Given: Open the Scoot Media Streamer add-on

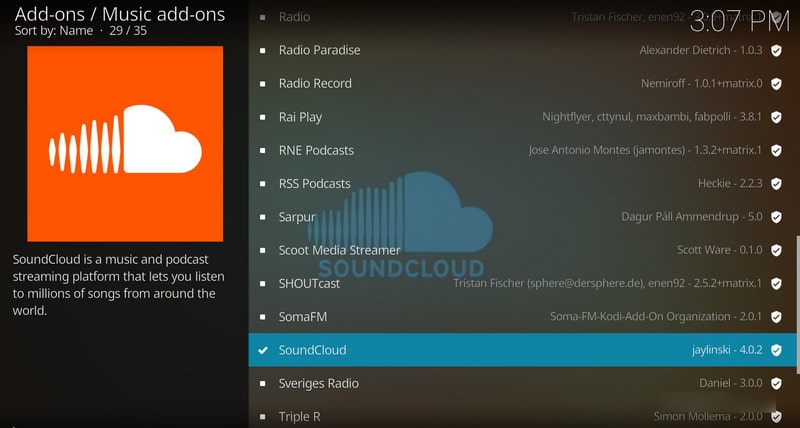Looking at the screenshot, I should (x=521, y=250).
